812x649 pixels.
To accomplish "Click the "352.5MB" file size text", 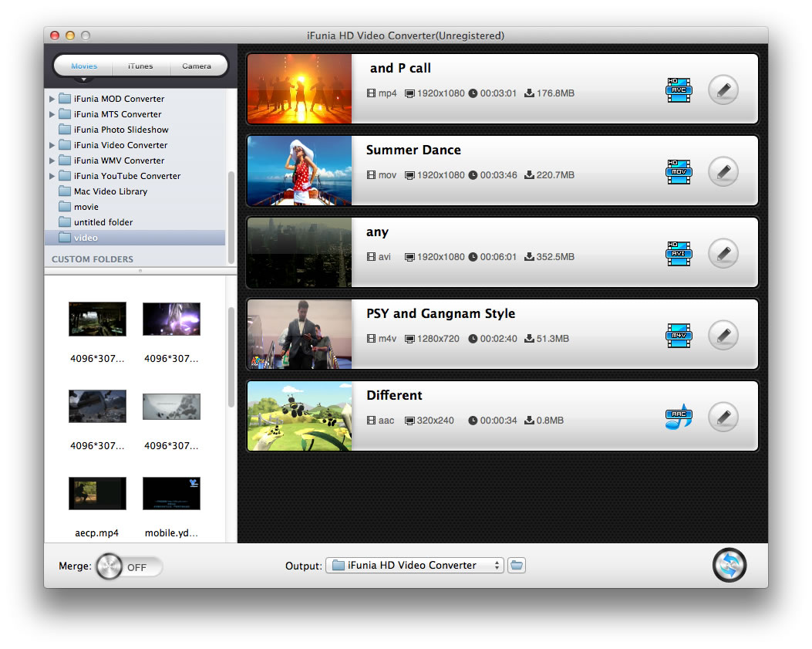I will [555, 257].
